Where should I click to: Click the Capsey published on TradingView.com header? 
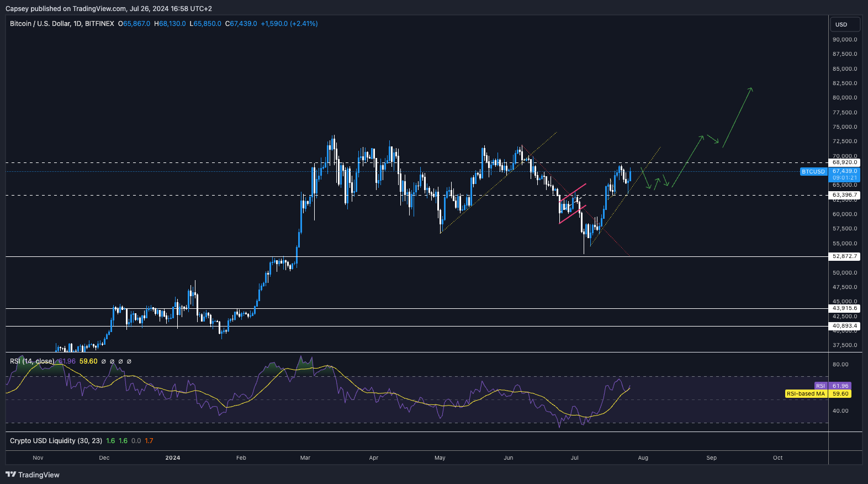pyautogui.click(x=109, y=9)
